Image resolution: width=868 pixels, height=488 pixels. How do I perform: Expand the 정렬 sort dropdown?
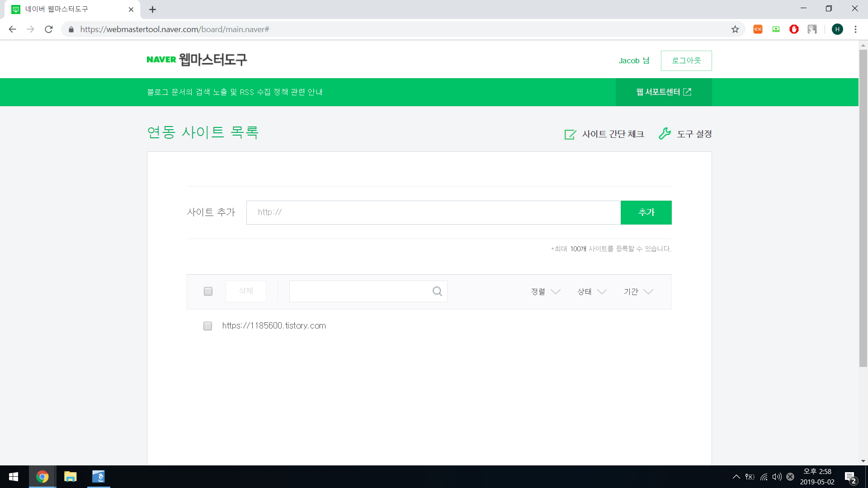click(x=546, y=291)
